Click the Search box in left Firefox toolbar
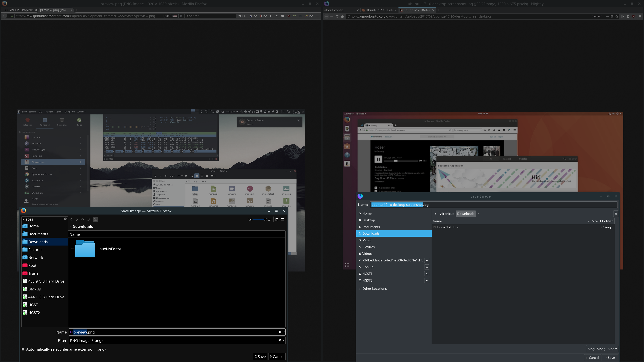This screenshot has width=644, height=362. 210,16
